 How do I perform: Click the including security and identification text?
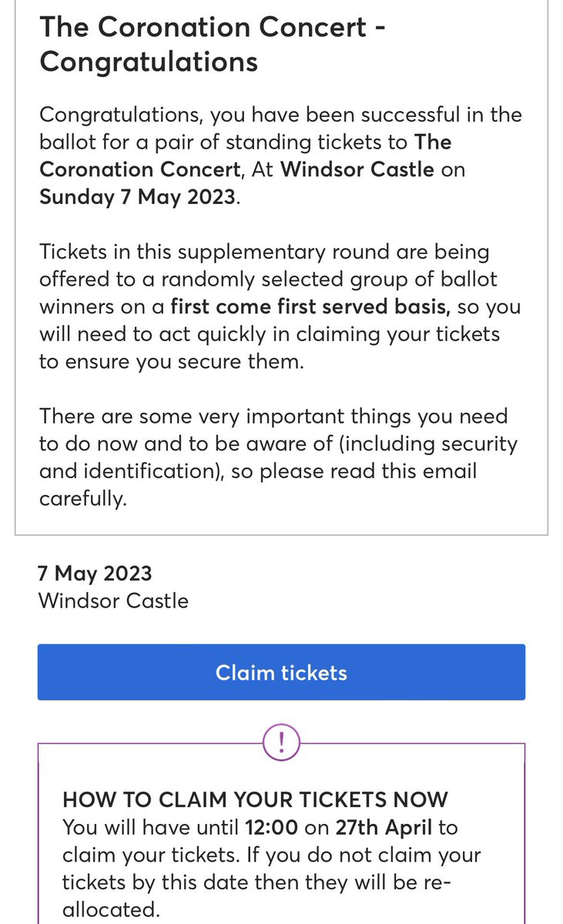279,457
